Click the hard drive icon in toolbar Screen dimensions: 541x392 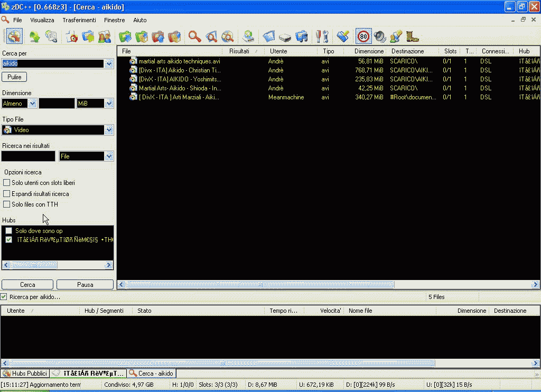coord(285,36)
